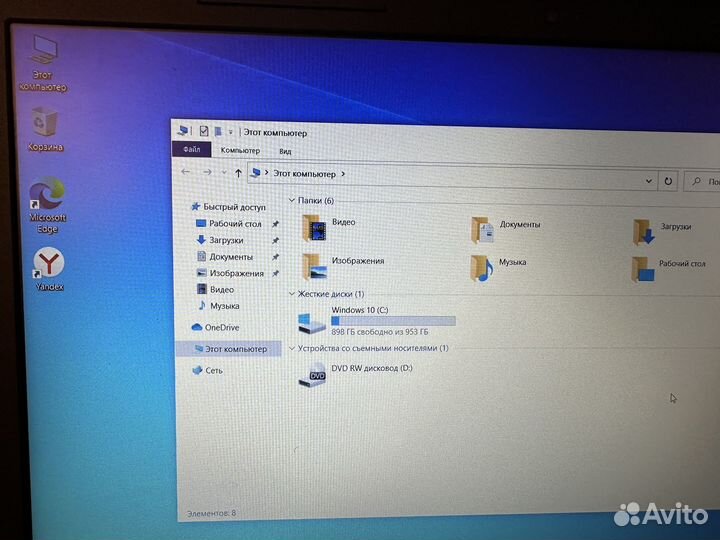Open the Корзина recycle bin icon
The width and height of the screenshot is (720, 540).
pos(45,129)
